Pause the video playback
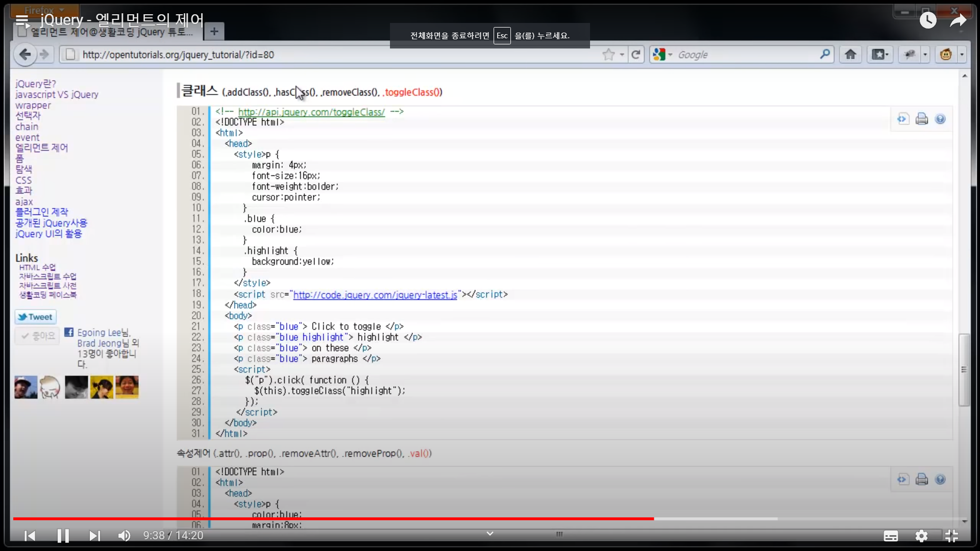Screen dimensions: 980x551 point(63,536)
